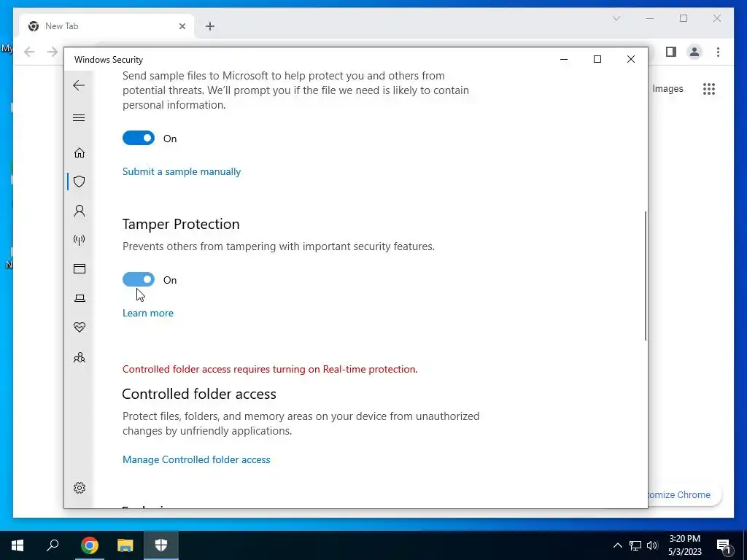Click the Tamper Protection heading
This screenshot has height=560, width=747.
(x=181, y=224)
